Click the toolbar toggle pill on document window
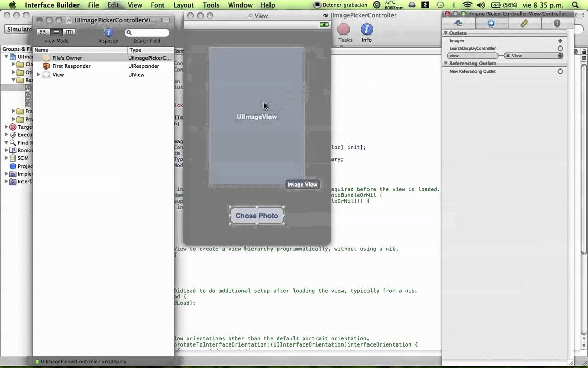588x368 pixels. 165,20
